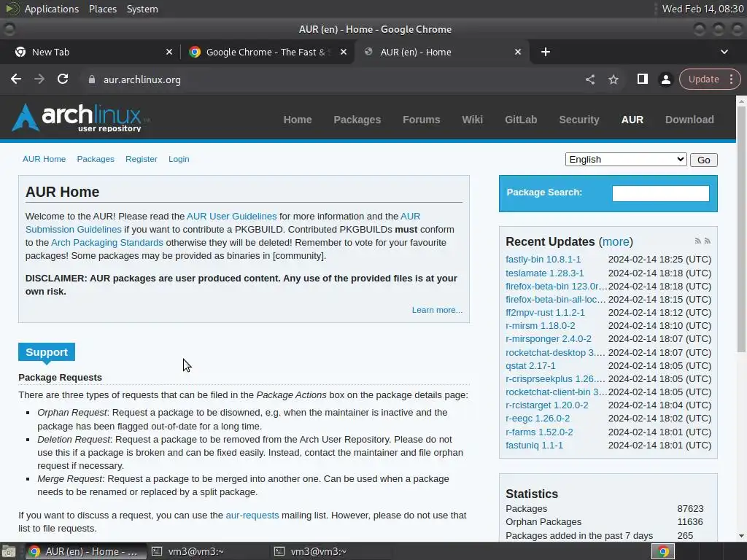Open the r-mirsm 1.18.0-2 package
This screenshot has height=560, width=747.
pos(541,326)
